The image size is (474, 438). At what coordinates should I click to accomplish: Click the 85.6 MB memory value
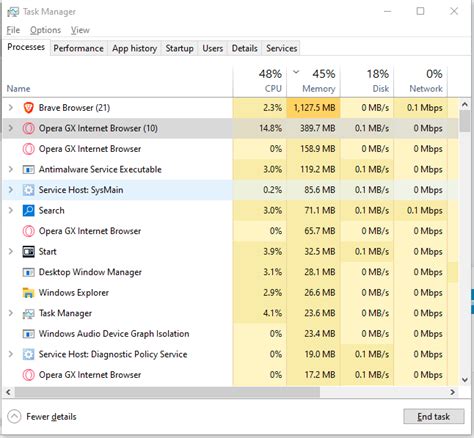click(x=320, y=190)
